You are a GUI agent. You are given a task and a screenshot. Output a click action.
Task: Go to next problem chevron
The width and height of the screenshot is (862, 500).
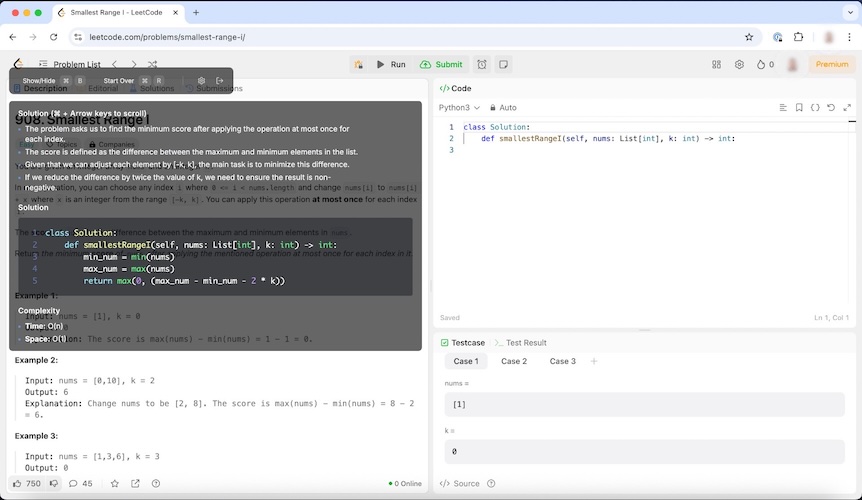click(x=134, y=64)
